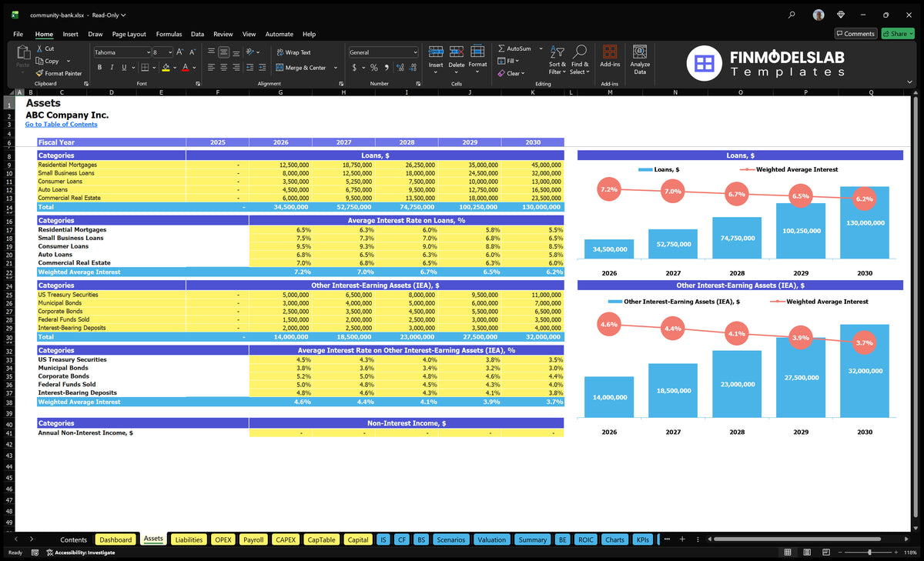
Task: Toggle Align Right horizontal alignment
Action: coord(236,68)
